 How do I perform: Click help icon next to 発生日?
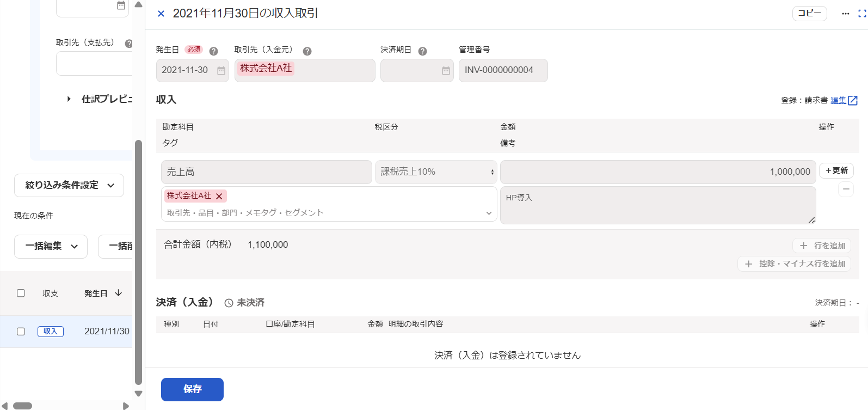coord(213,51)
